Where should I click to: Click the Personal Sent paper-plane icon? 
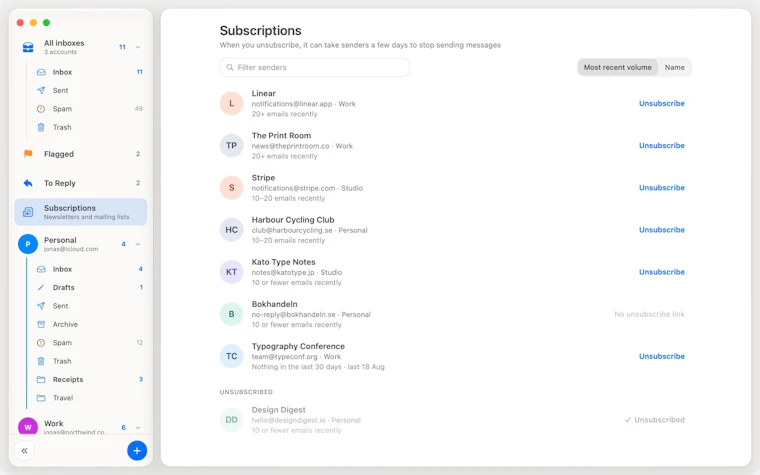pyautogui.click(x=41, y=305)
